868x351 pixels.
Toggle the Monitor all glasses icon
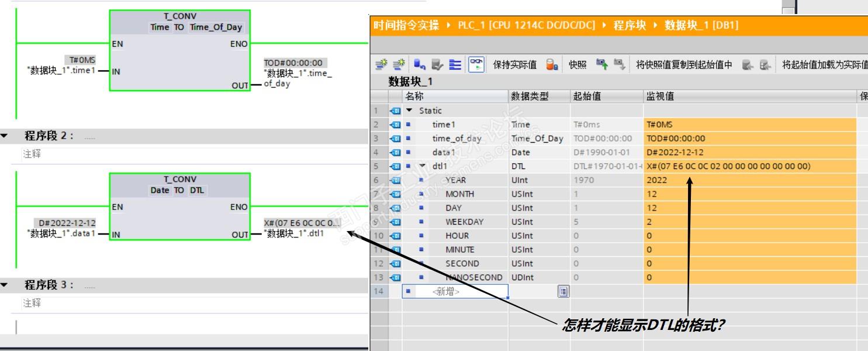[x=476, y=64]
